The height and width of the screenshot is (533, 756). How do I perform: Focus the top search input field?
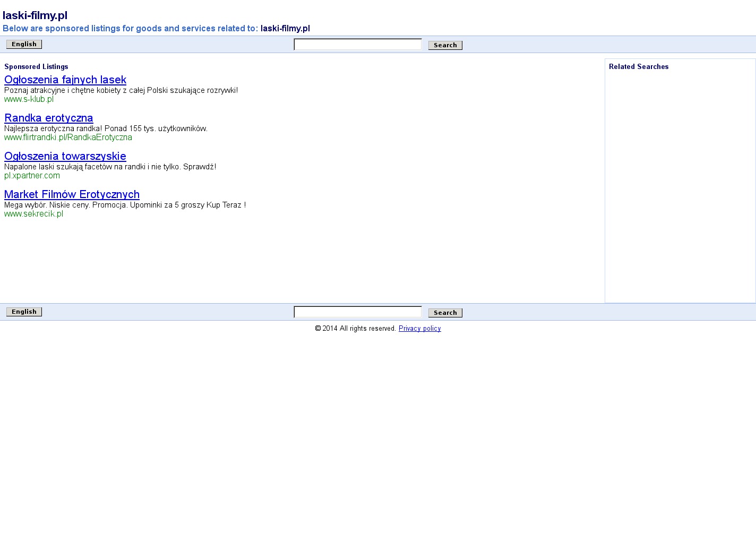pyautogui.click(x=357, y=45)
